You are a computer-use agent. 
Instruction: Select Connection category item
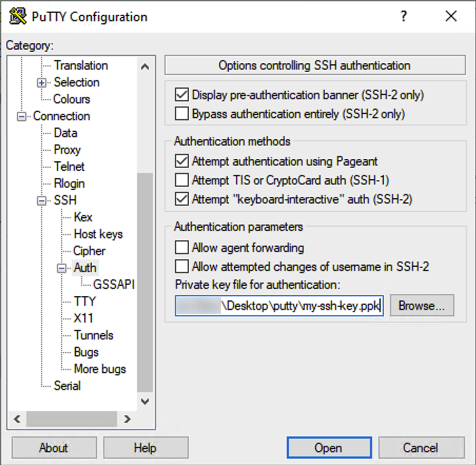point(61,116)
